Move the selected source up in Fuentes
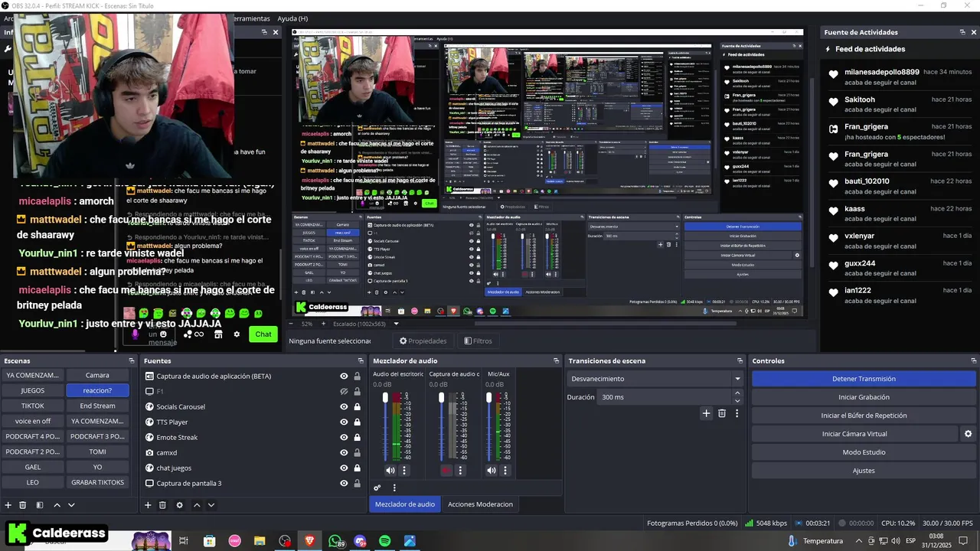 point(197,505)
